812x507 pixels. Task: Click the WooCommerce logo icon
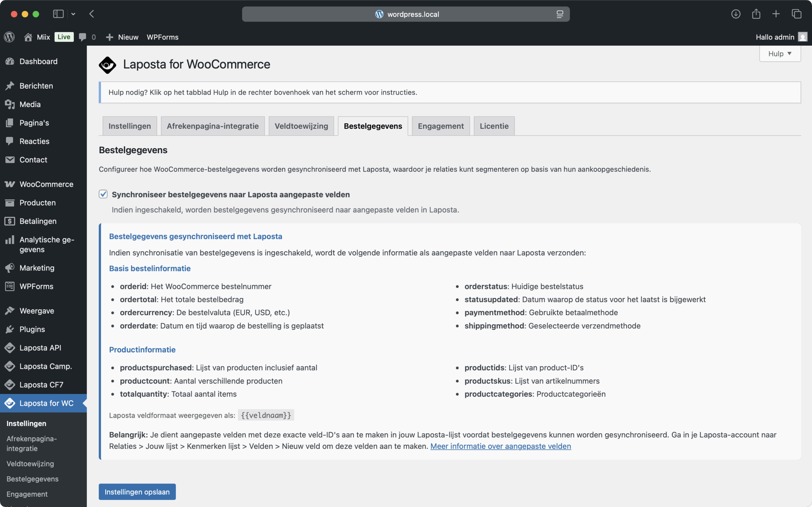(x=10, y=184)
